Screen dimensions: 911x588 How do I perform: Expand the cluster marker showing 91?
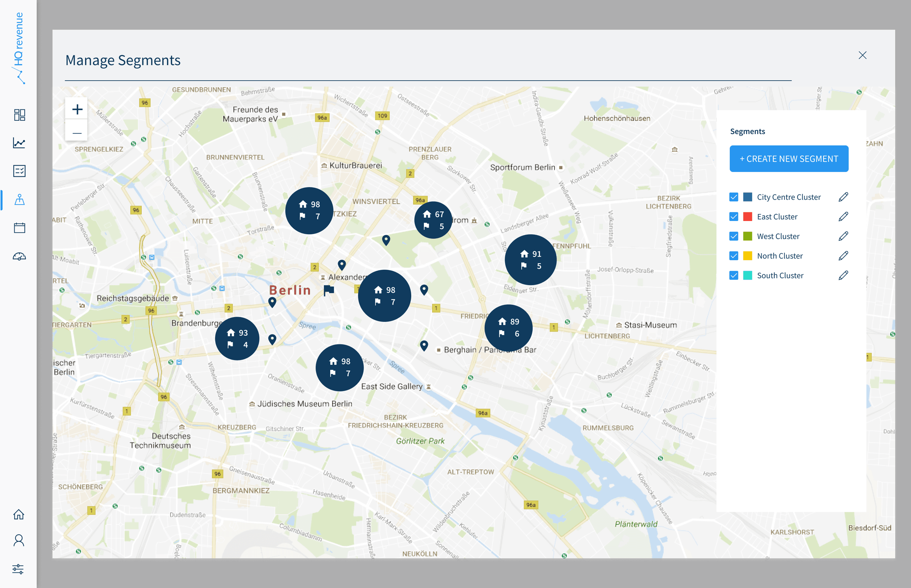[x=530, y=260]
